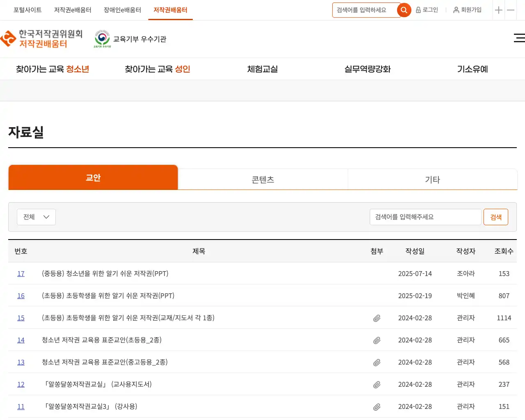Viewport: 525px width, 420px height.
Task: Switch to the 기타 tab
Action: click(432, 180)
